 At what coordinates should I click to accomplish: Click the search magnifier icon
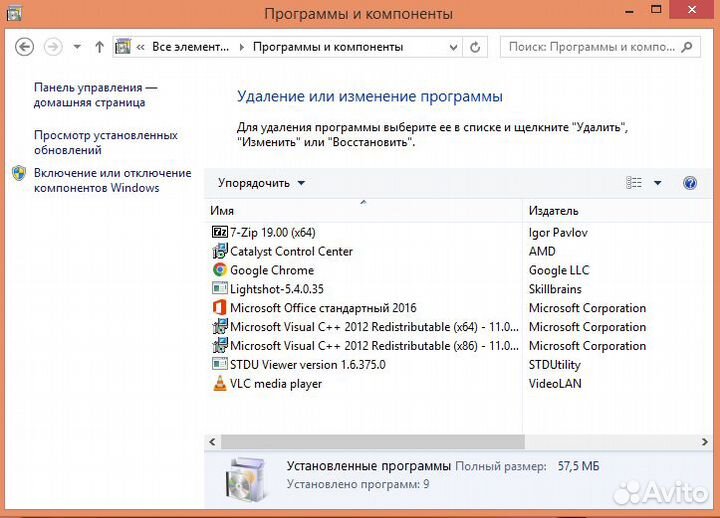coord(687,47)
